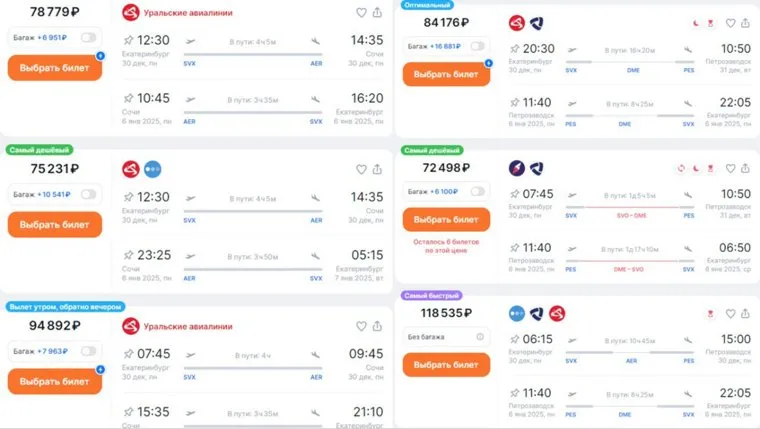The width and height of the screenshot is (760, 429).
Task: Click the info icon beside Без багажа
Action: coord(480,337)
